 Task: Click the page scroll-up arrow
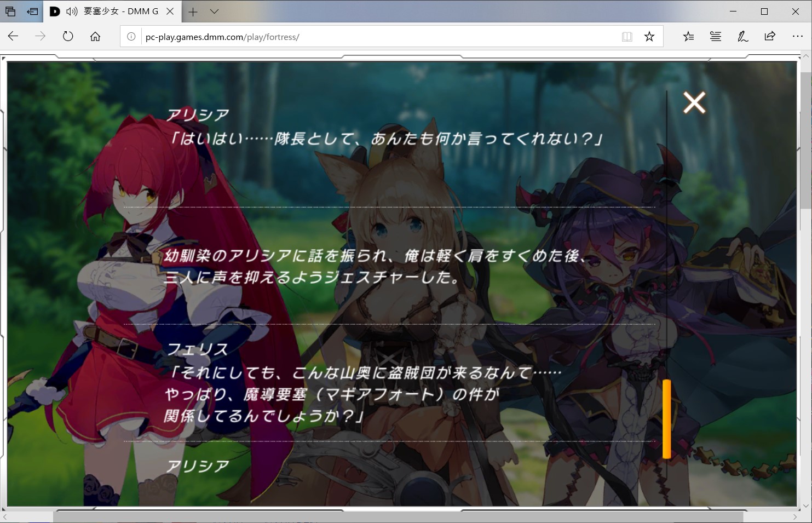pos(805,56)
